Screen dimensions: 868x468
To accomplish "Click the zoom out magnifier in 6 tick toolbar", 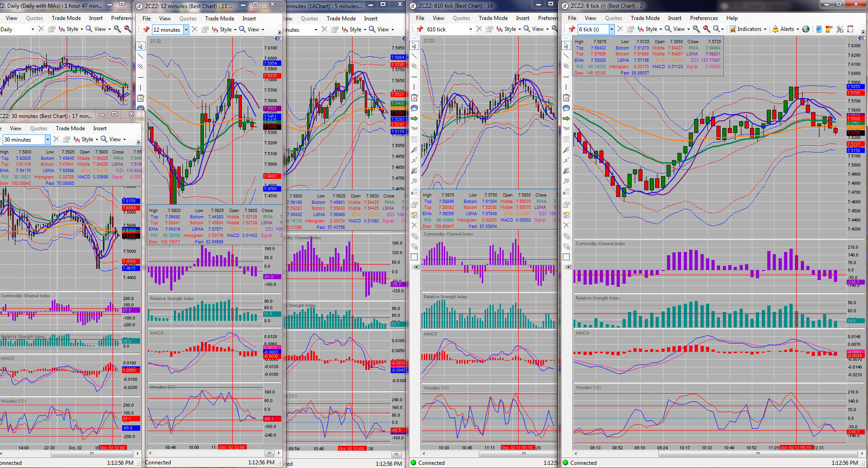I will coord(706,29).
